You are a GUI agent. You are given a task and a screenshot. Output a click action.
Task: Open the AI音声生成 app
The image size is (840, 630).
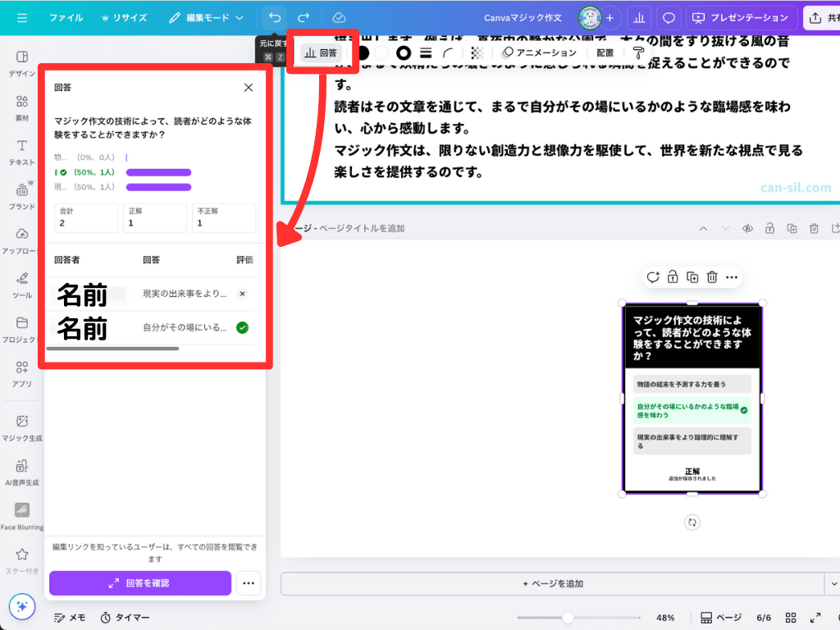[x=22, y=472]
